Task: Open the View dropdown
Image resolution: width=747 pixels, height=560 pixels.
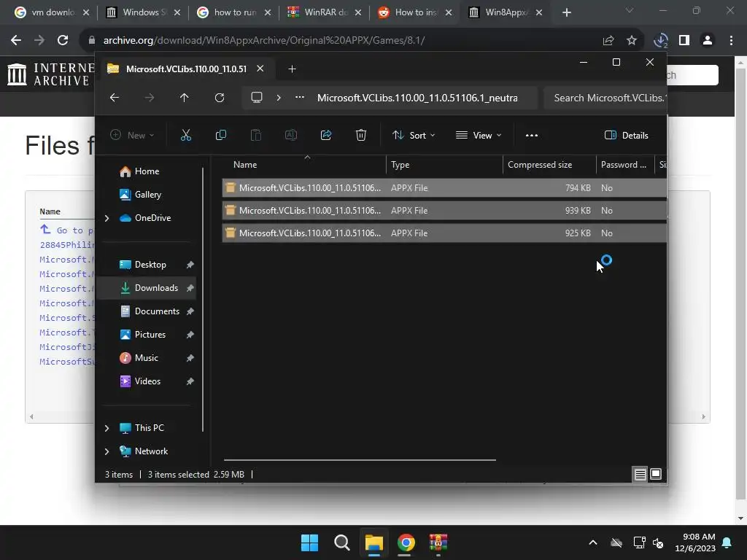Action: pos(479,135)
